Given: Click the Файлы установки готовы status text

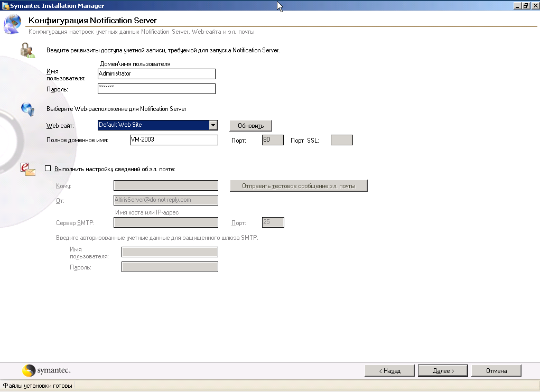Looking at the screenshot, I should pos(38,386).
